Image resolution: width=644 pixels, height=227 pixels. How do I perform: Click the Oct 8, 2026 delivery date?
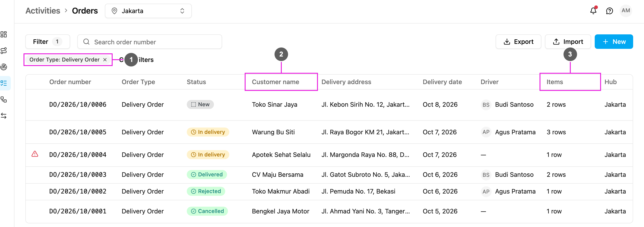pos(440,104)
